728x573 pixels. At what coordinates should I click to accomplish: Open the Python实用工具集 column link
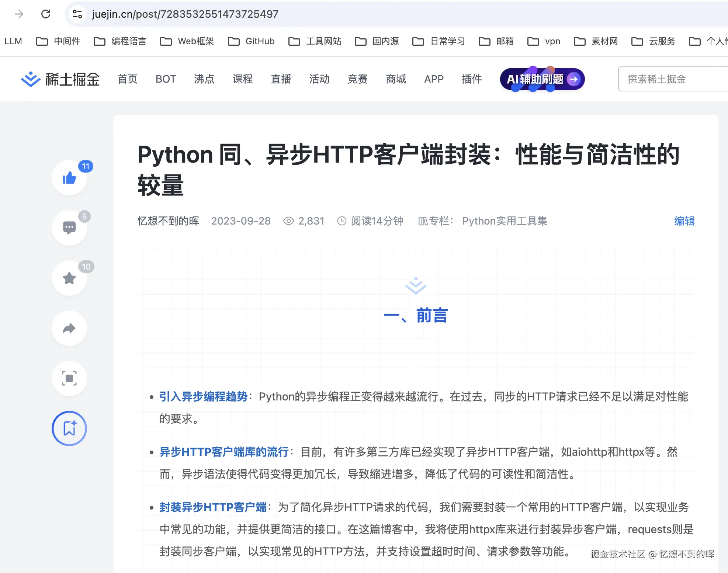505,221
